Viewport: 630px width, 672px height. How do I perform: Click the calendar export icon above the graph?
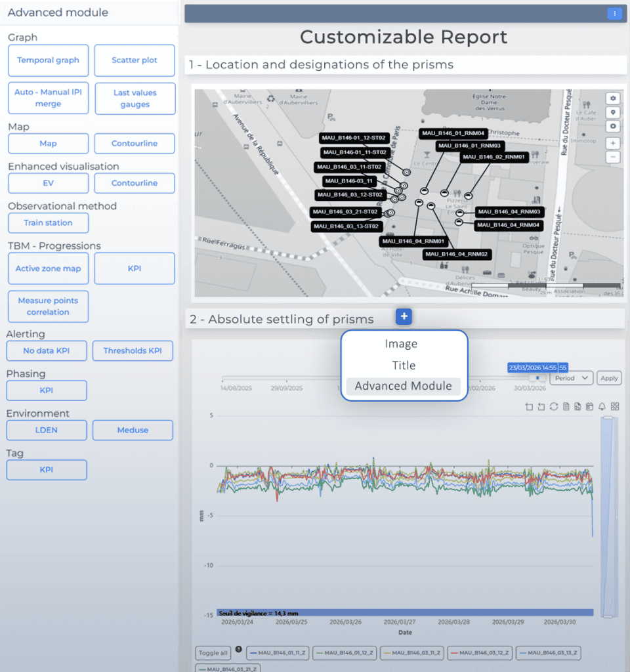tap(591, 406)
